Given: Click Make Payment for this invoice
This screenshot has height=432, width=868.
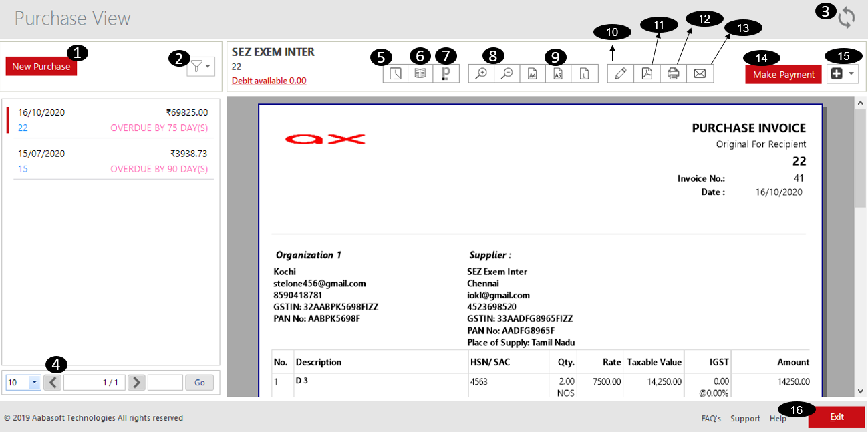Looking at the screenshot, I should (782, 74).
